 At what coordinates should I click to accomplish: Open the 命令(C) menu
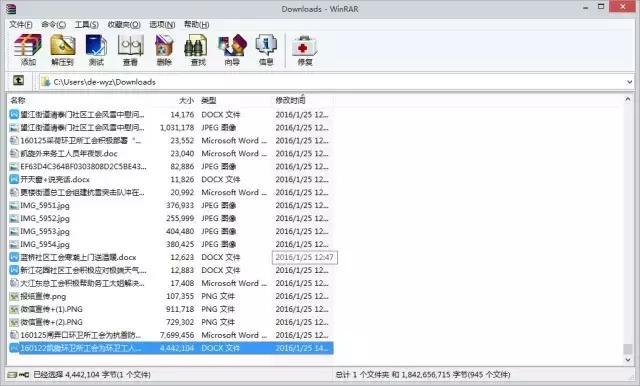coord(53,24)
